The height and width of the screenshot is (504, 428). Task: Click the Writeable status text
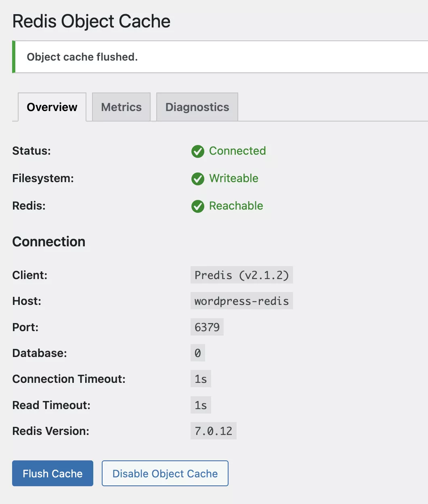pos(234,178)
